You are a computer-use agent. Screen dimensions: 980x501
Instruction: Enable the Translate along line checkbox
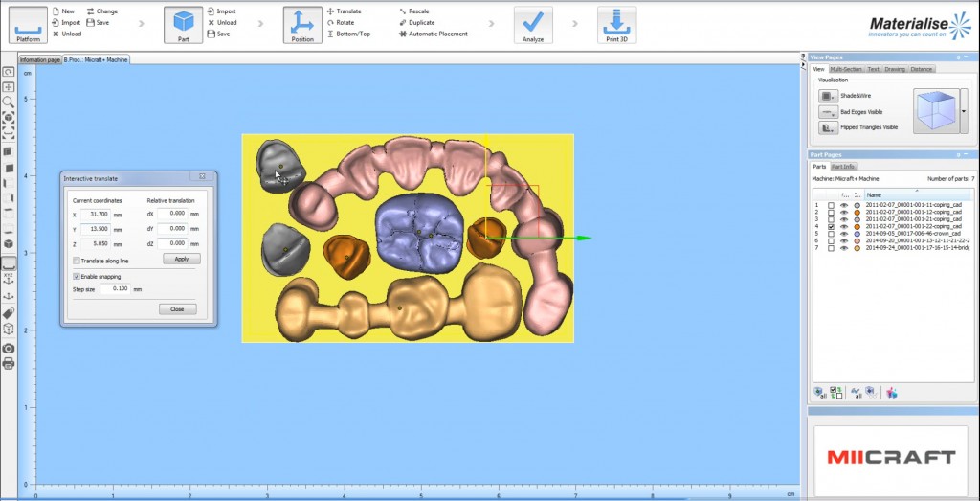[x=77, y=261]
